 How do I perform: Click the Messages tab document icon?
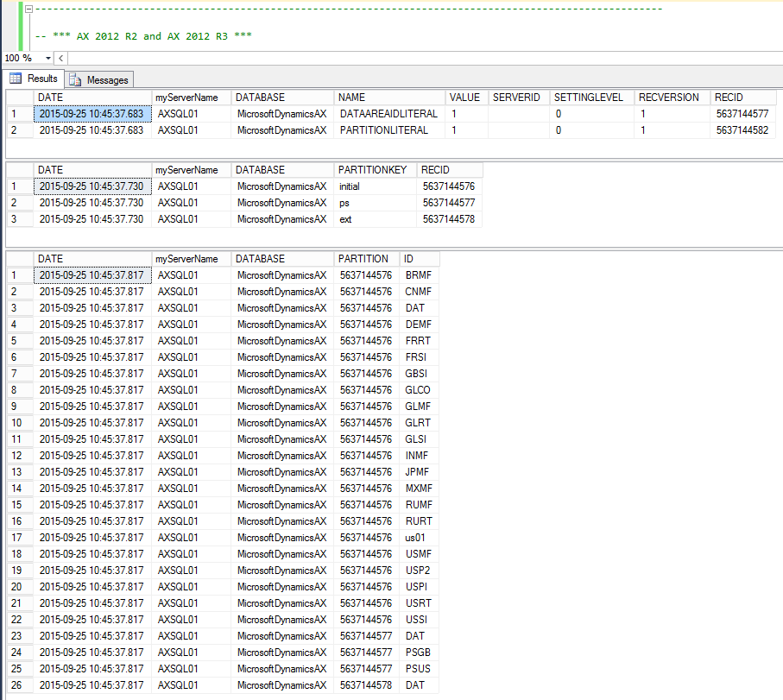coord(75,79)
